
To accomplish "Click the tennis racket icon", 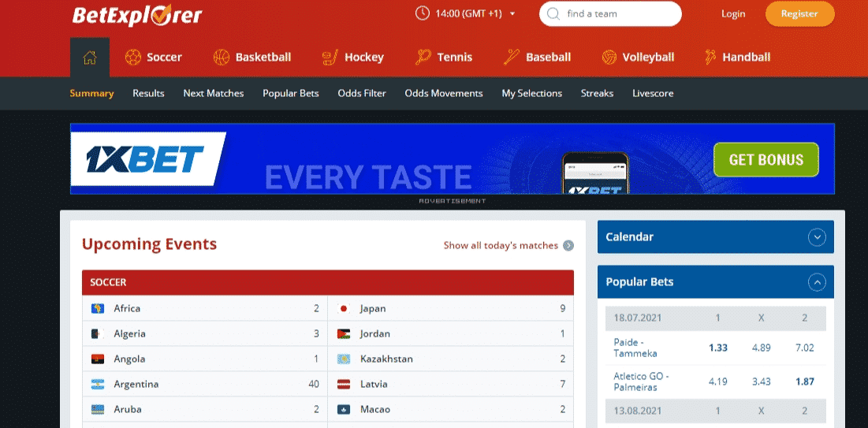I will [423, 57].
